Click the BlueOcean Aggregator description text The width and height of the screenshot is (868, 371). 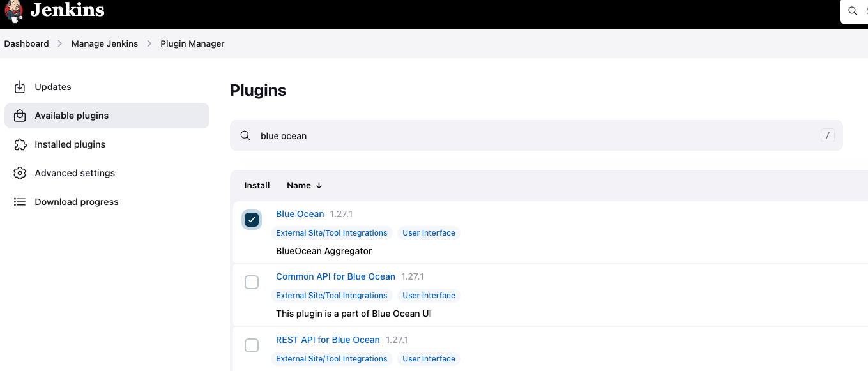pos(324,251)
